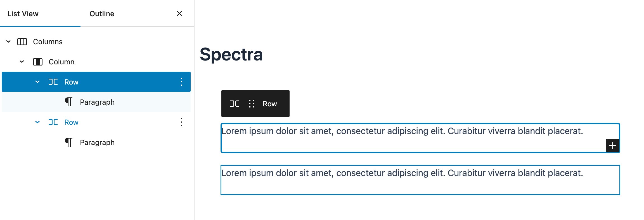Switch to the List View tab
The height and width of the screenshot is (220, 644).
pos(23,13)
